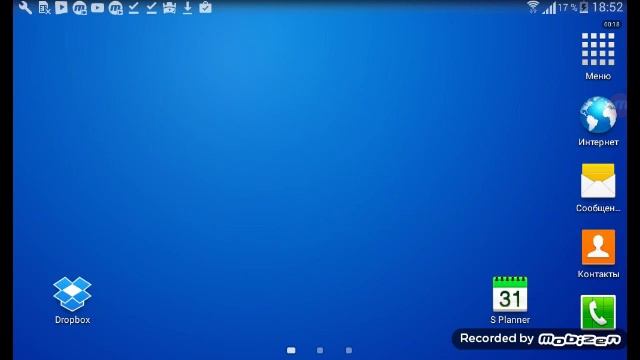This screenshot has height=360, width=640.
Task: Tap the Play Store bag notification icon
Action: point(205,7)
